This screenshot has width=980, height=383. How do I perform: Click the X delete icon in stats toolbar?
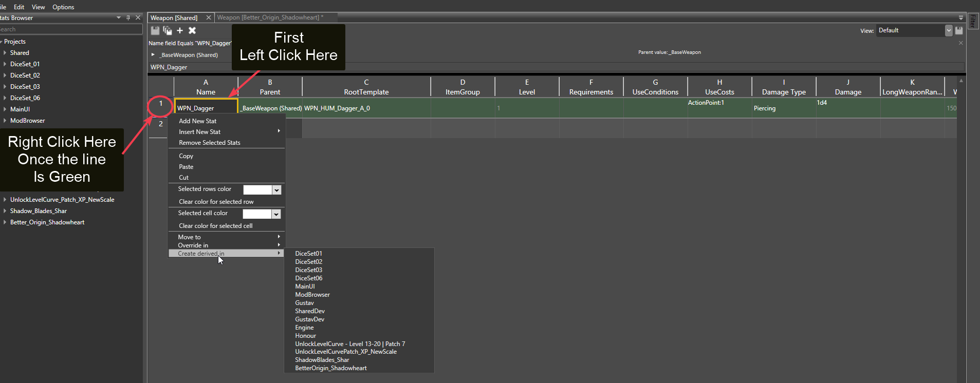point(192,31)
